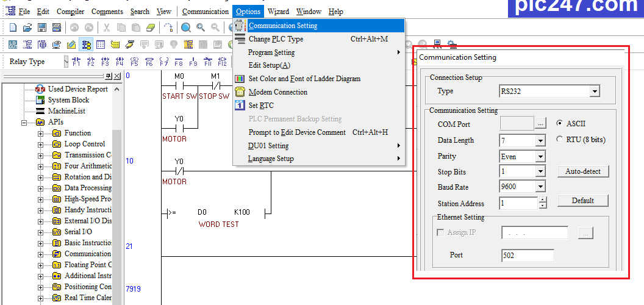Click the COM Port browse button
The height and width of the screenshot is (305, 644).
tap(540, 123)
